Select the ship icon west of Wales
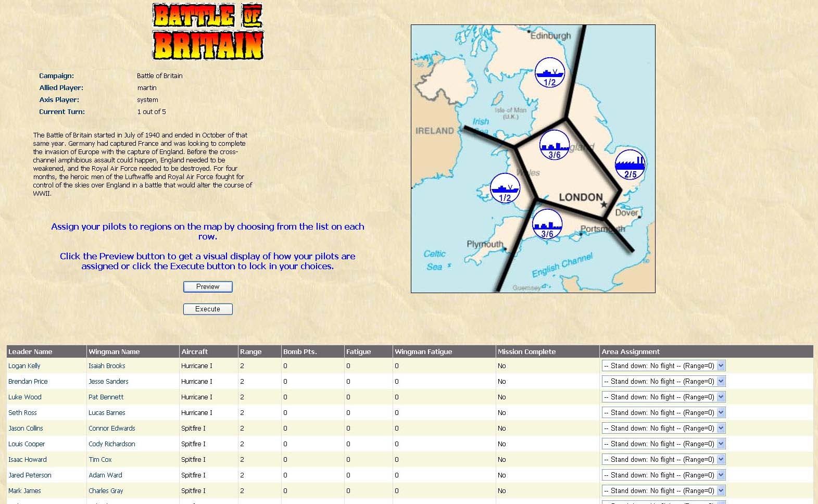 pyautogui.click(x=505, y=188)
